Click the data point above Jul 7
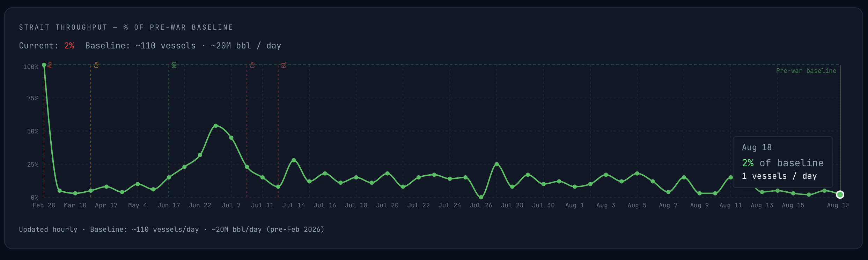Image resolution: width=868 pixels, height=260 pixels. 231,138
